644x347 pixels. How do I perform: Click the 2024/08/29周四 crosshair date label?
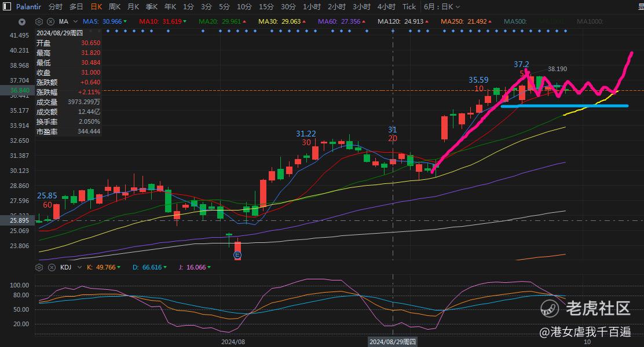393,342
